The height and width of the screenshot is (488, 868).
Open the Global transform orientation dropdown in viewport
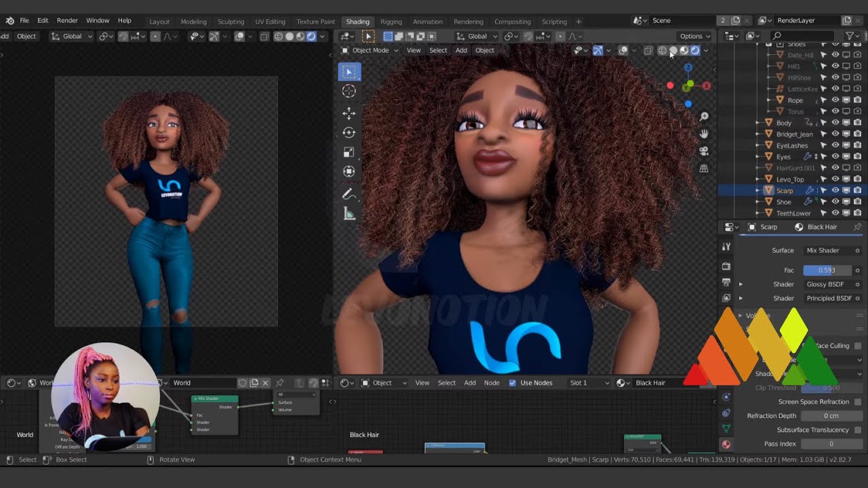(x=477, y=36)
